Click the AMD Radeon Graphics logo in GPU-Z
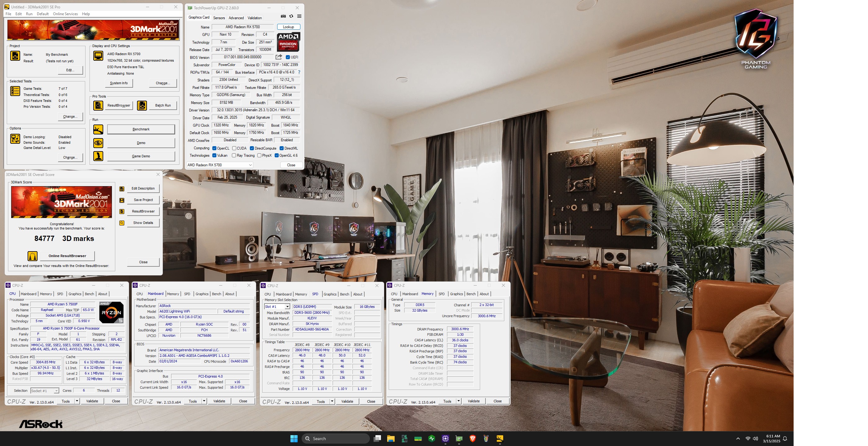 (x=288, y=42)
